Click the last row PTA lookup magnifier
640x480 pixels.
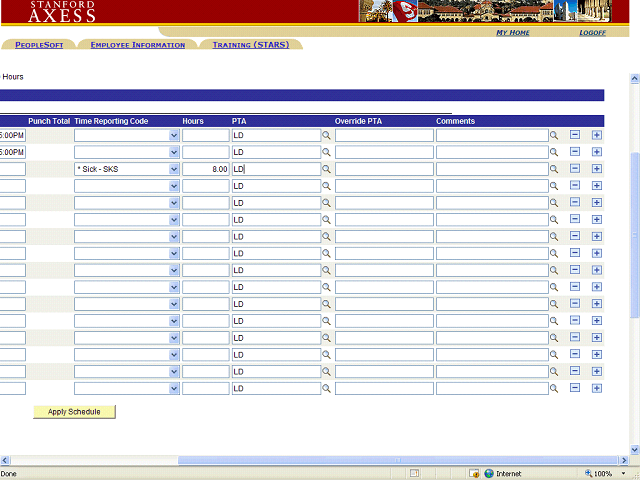click(326, 388)
